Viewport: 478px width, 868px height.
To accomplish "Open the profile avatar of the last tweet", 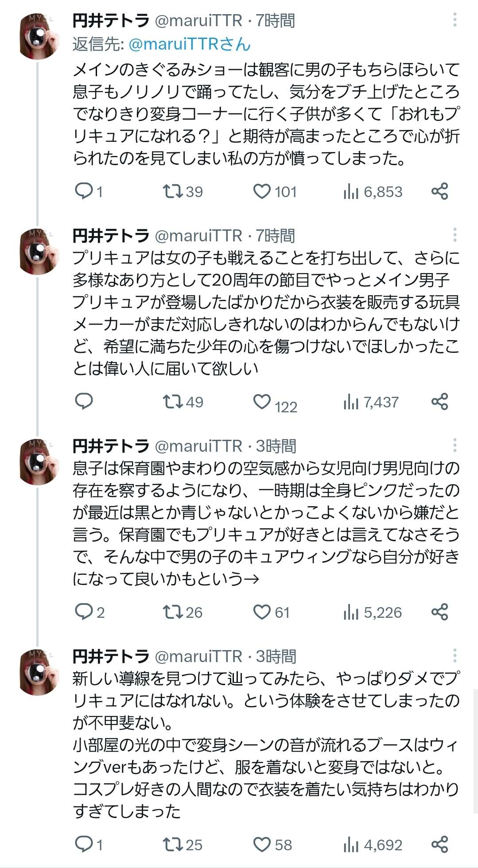I will tap(39, 672).
